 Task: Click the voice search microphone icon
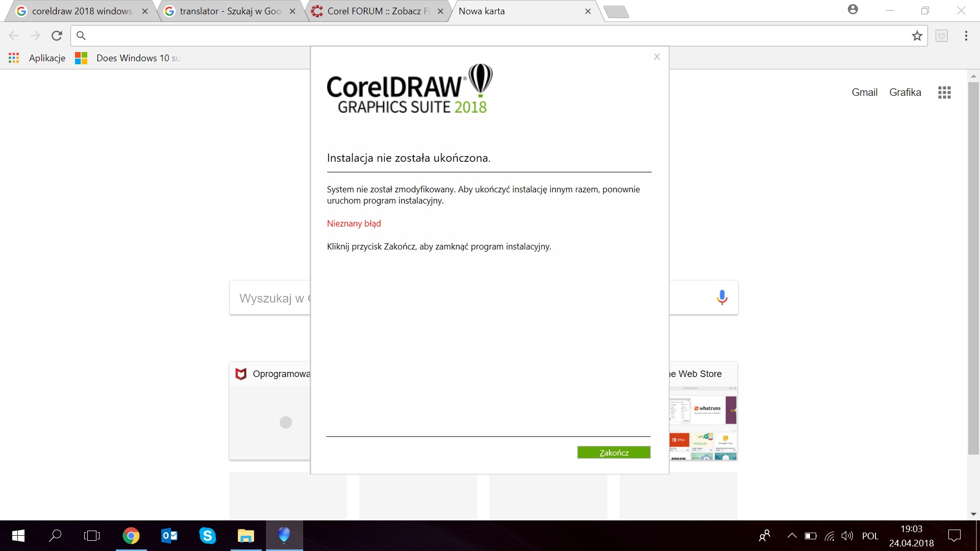pos(722,297)
